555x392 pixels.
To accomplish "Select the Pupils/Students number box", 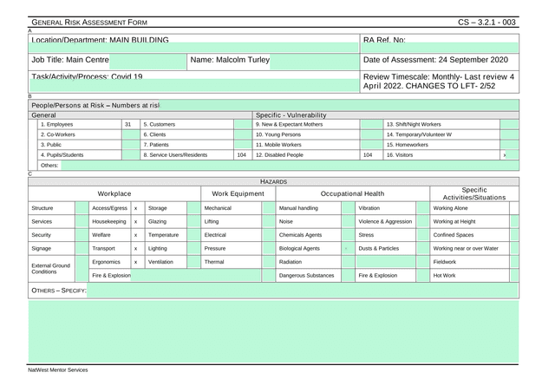I will (x=131, y=155).
